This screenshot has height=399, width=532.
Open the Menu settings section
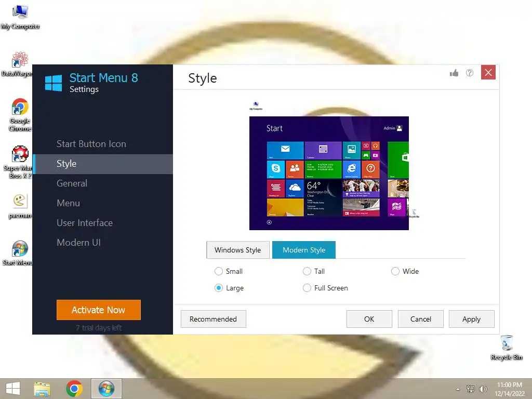102,203
